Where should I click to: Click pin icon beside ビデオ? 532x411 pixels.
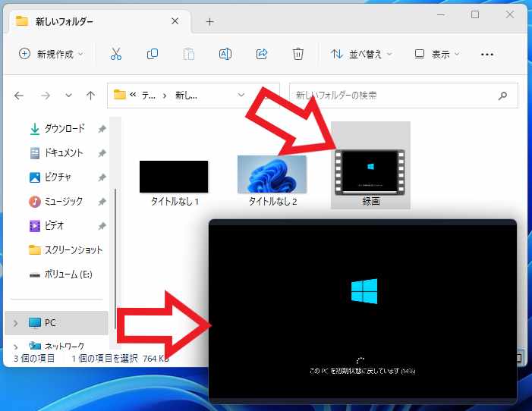coord(102,226)
